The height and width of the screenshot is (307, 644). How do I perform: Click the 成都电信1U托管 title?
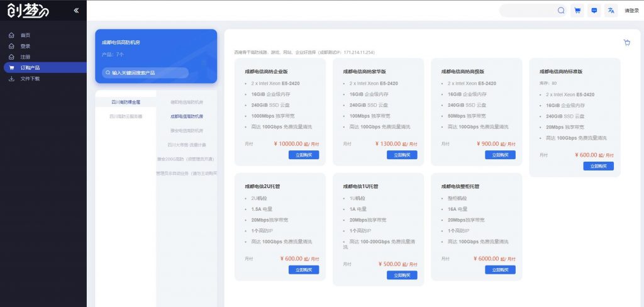(360, 187)
